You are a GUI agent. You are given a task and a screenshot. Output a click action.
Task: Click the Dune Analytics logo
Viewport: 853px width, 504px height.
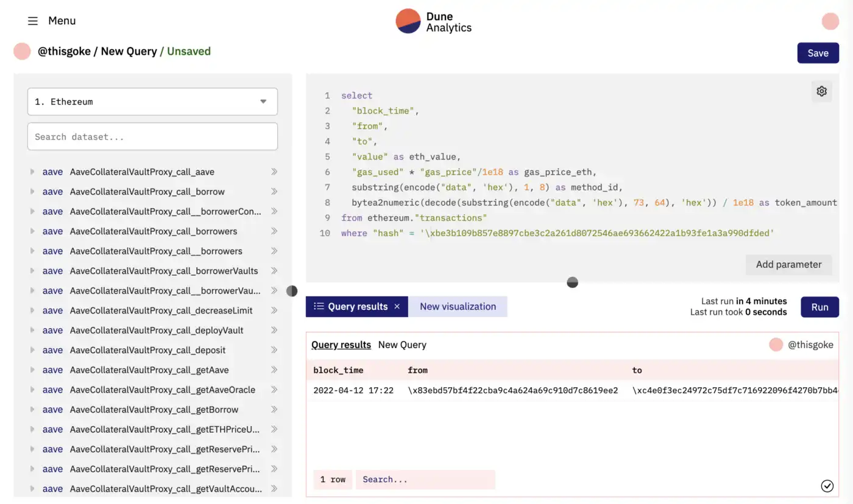pos(434,21)
